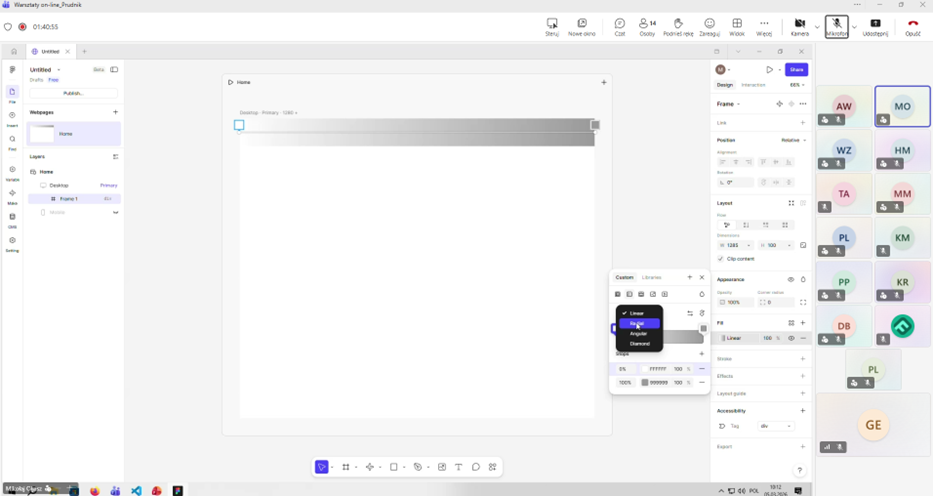This screenshot has height=496, width=933.
Task: Click the Preview play icon near Share
Action: (769, 70)
